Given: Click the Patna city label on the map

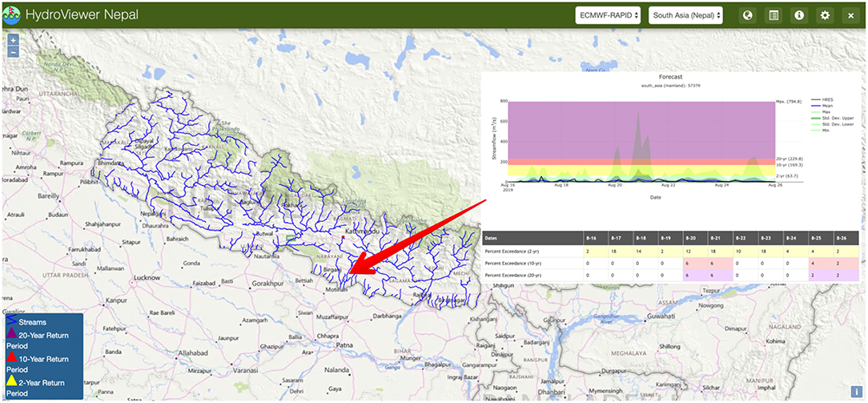Looking at the screenshot, I should (x=345, y=345).
